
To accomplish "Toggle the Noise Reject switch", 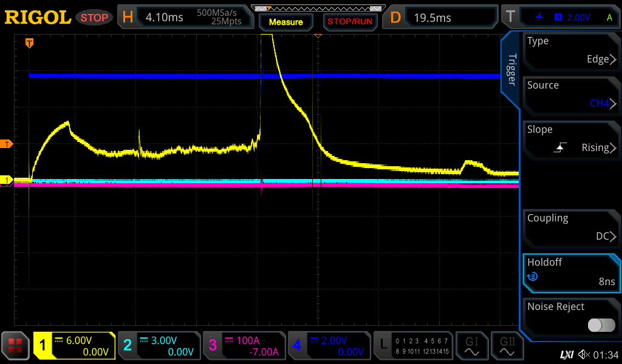I will tap(601, 325).
